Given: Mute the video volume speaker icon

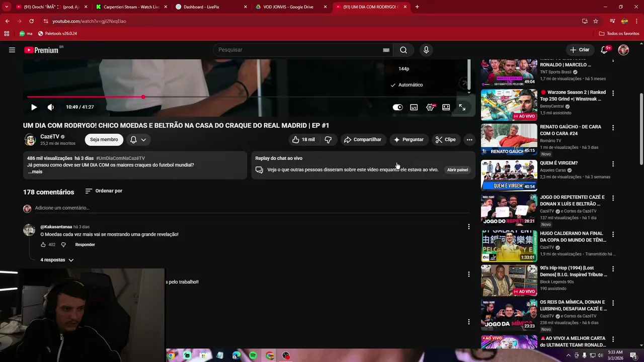Looking at the screenshot, I should [x=51, y=107].
